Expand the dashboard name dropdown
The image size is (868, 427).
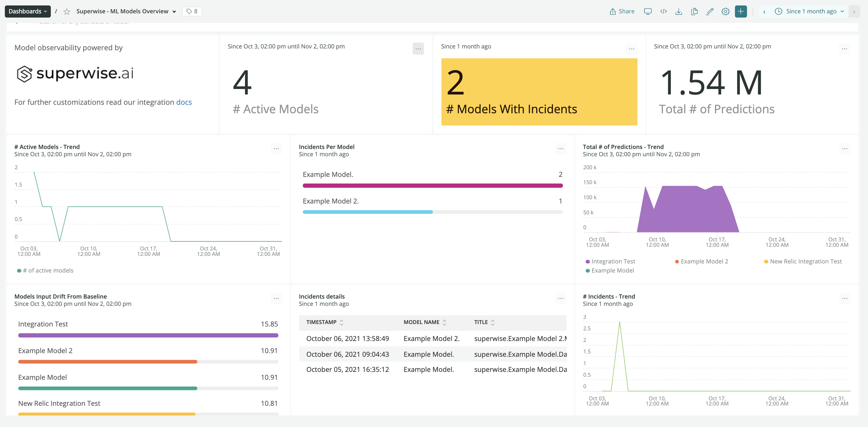(174, 12)
